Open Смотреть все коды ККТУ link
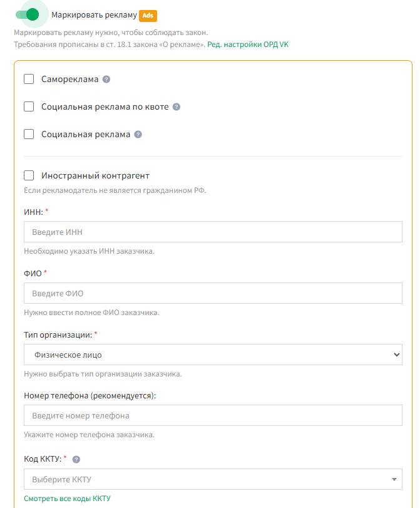 (x=67, y=499)
